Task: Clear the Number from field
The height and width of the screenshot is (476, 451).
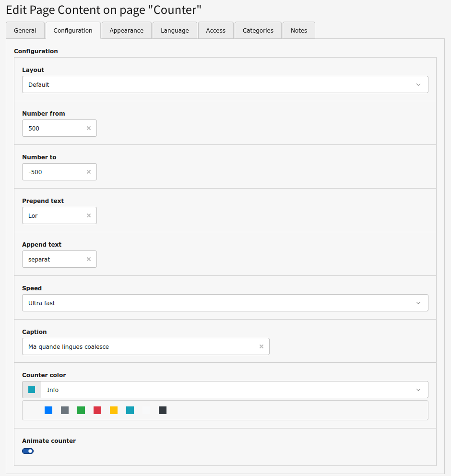Action: click(89, 128)
